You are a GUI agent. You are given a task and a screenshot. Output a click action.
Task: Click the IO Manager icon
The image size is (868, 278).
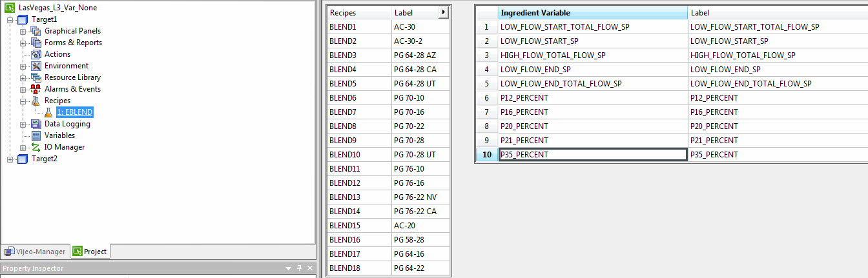36,147
